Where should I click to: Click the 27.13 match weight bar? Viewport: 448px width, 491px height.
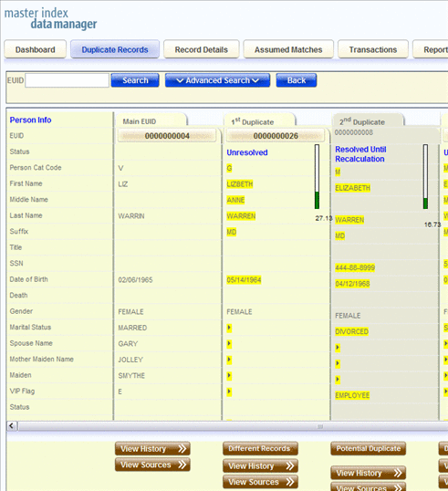point(318,177)
